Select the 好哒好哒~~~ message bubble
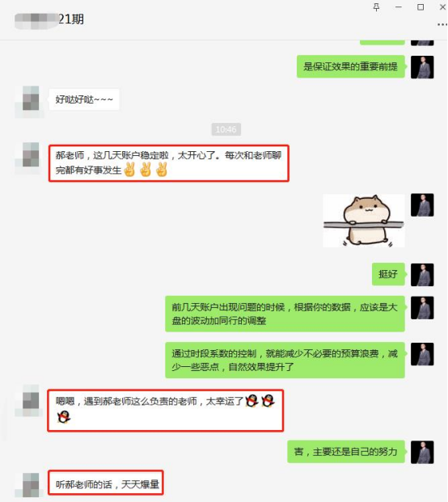The height and width of the screenshot is (502, 448). 84,99
